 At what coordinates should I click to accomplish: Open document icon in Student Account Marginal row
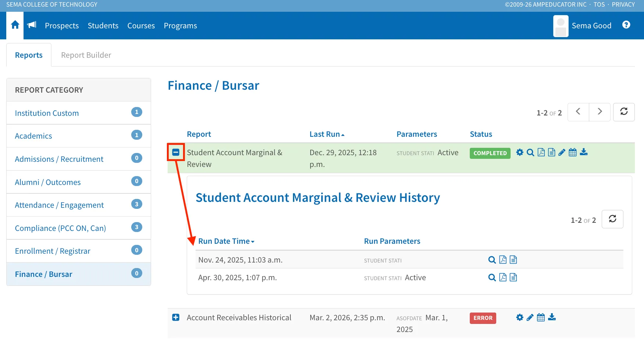click(551, 152)
